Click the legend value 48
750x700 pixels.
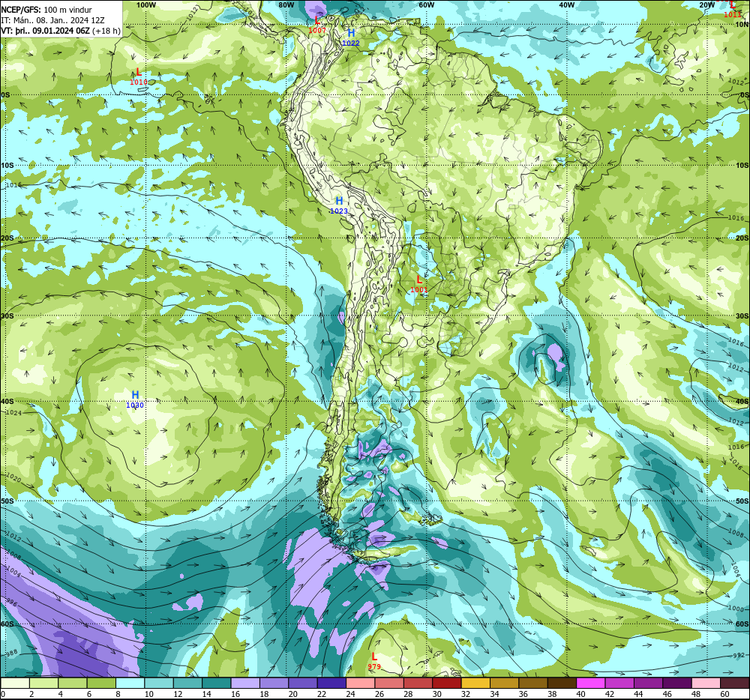(696, 694)
